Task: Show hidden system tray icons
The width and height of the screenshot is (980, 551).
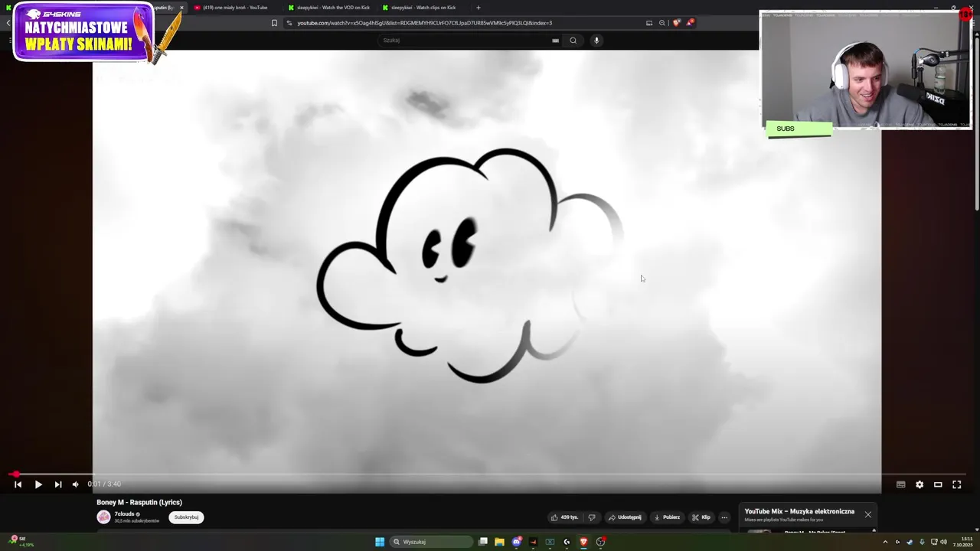Action: pyautogui.click(x=886, y=542)
